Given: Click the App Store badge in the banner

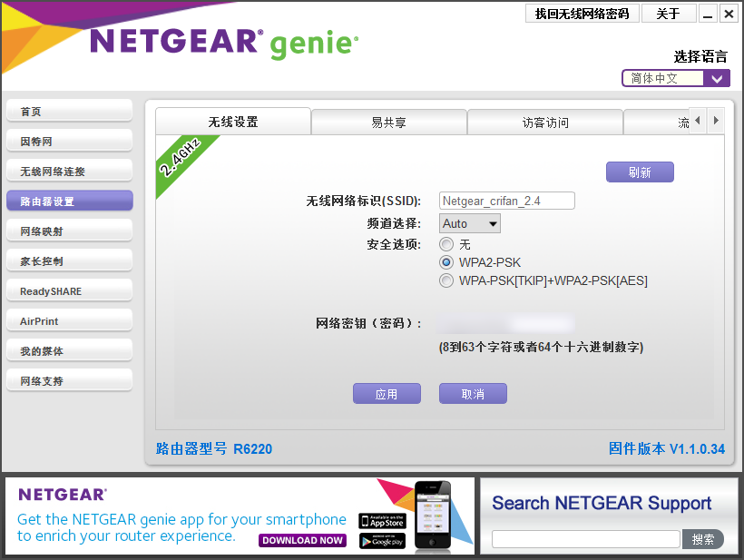Looking at the screenshot, I should coord(383,521).
